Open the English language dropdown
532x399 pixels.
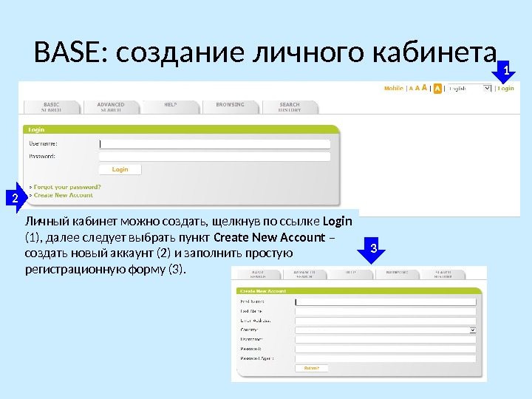tap(469, 89)
